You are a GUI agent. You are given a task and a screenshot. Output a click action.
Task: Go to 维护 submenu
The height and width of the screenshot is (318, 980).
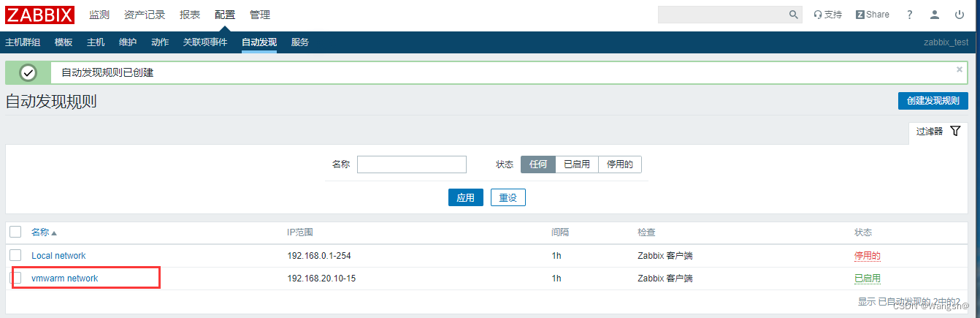coord(128,42)
